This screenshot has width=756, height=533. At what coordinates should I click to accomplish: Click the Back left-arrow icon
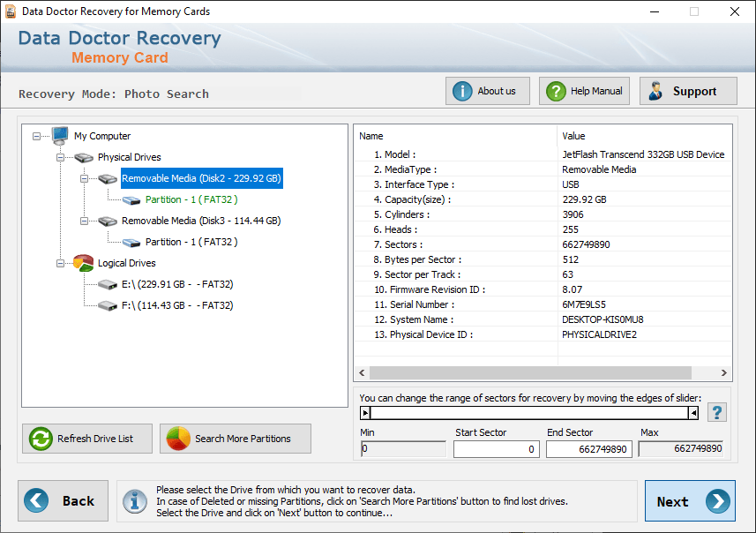pos(36,500)
